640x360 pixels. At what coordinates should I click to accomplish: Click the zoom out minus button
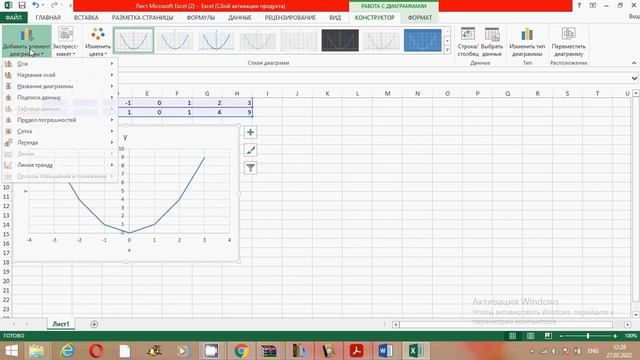point(561,336)
